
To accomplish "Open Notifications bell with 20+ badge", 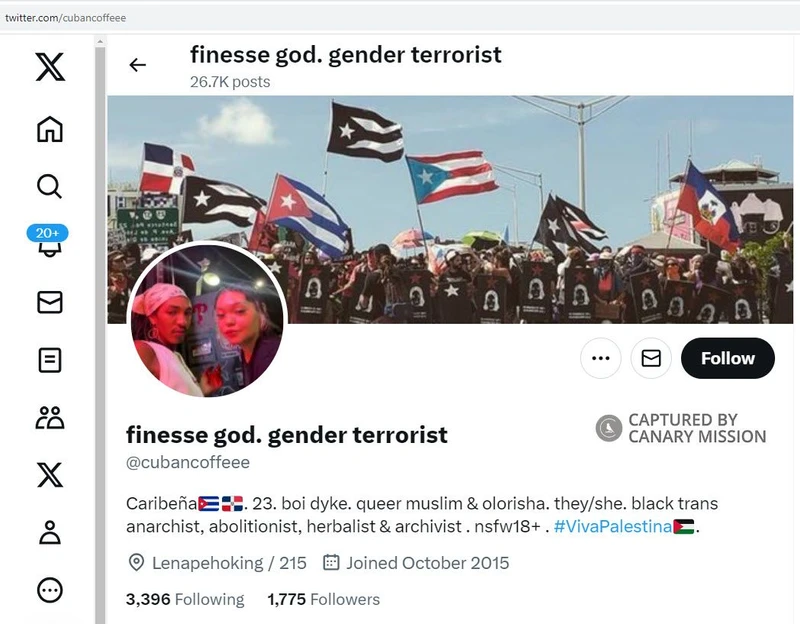I will click(48, 241).
